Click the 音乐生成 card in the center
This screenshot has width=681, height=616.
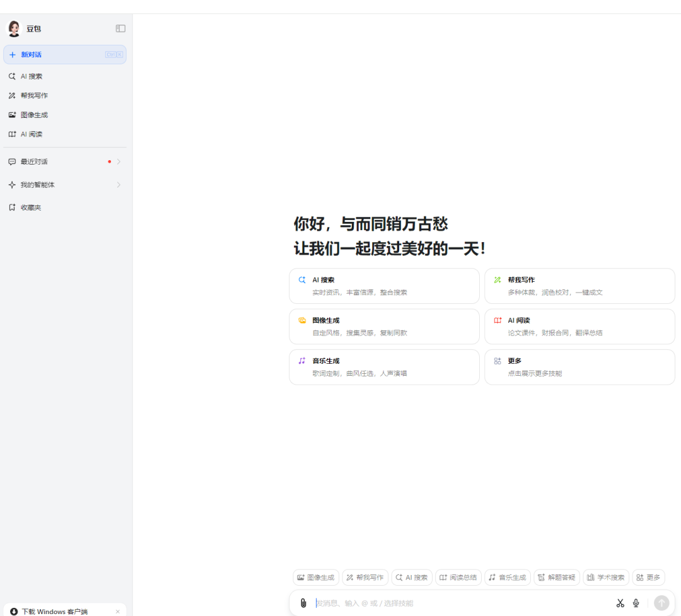[385, 367]
